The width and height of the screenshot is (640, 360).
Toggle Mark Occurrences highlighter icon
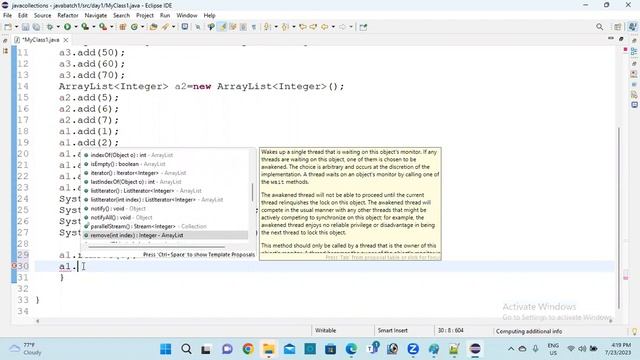coord(222,27)
